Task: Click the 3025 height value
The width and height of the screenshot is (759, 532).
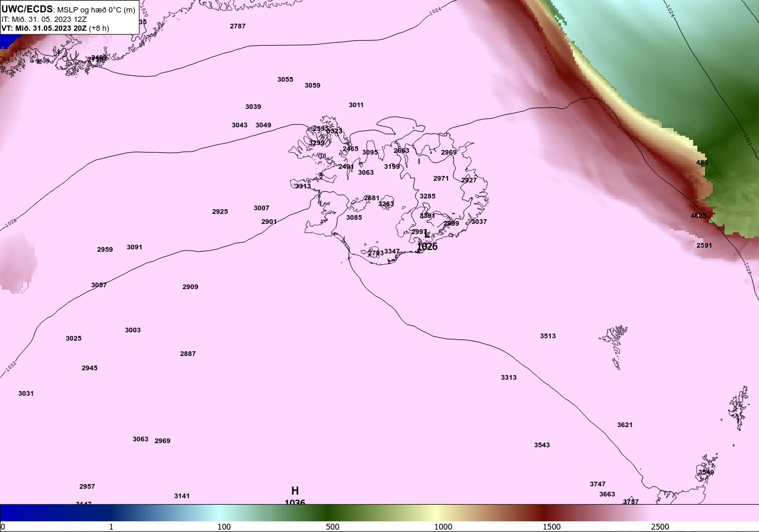Action: tap(74, 338)
